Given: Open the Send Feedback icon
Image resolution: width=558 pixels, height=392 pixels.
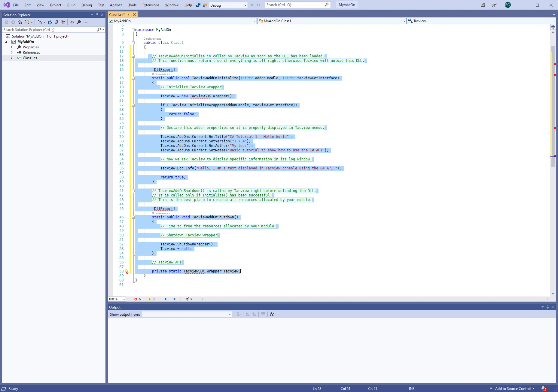Looking at the screenshot, I should click(x=494, y=5).
